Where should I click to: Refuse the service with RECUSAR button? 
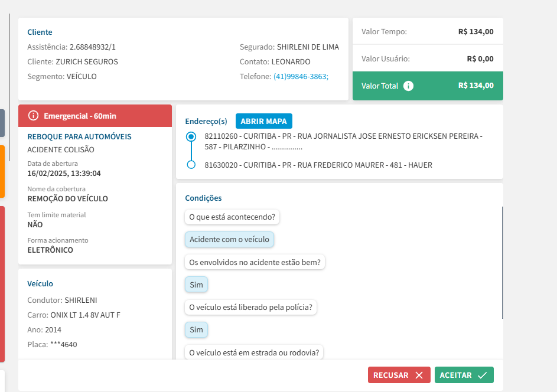pyautogui.click(x=399, y=375)
